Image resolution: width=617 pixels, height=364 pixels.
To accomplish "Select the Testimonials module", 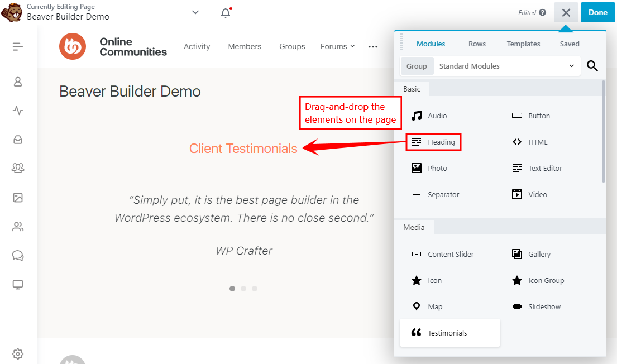I will [447, 332].
